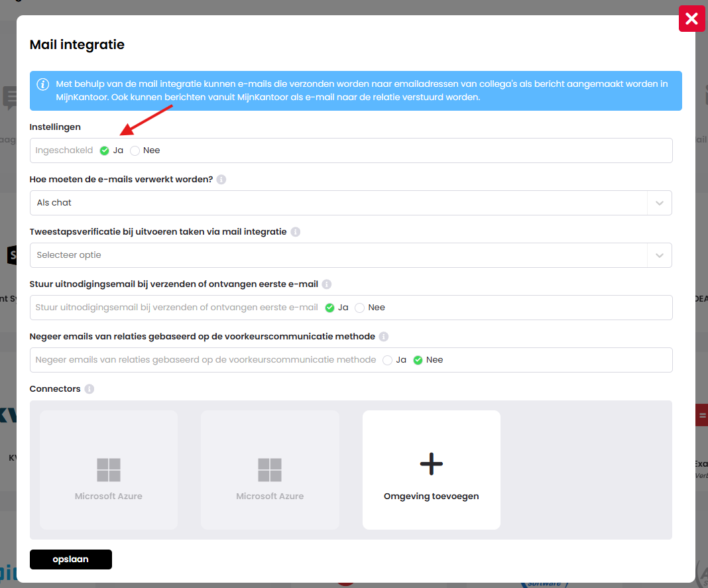Click the chevron of the Als chat dropdown
The height and width of the screenshot is (588, 708).
(659, 203)
